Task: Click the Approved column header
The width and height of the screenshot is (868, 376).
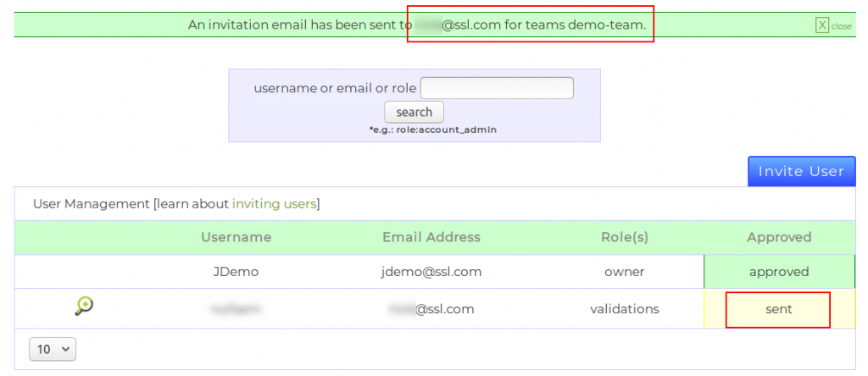Action: coord(779,238)
